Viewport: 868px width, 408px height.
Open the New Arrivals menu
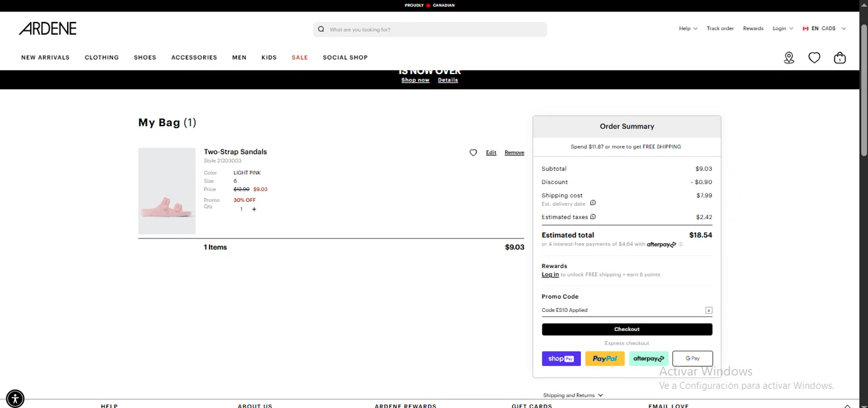45,57
